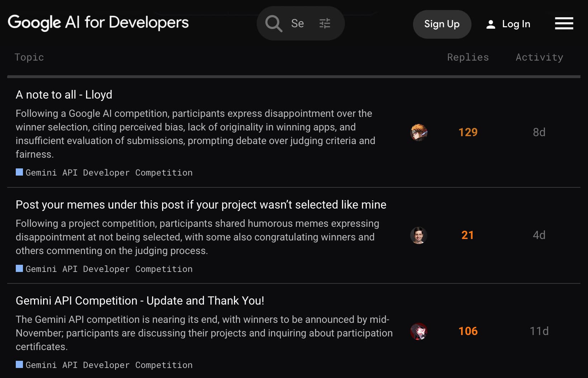The width and height of the screenshot is (588, 378).
Task: Open topic 'A note to all - Lloyd'
Action: (64, 95)
